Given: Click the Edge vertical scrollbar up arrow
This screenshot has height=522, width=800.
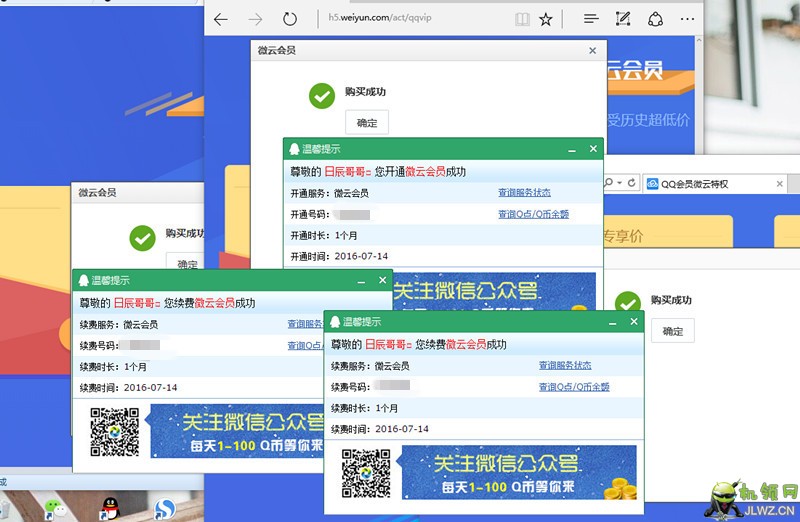Looking at the screenshot, I should pos(699,40).
